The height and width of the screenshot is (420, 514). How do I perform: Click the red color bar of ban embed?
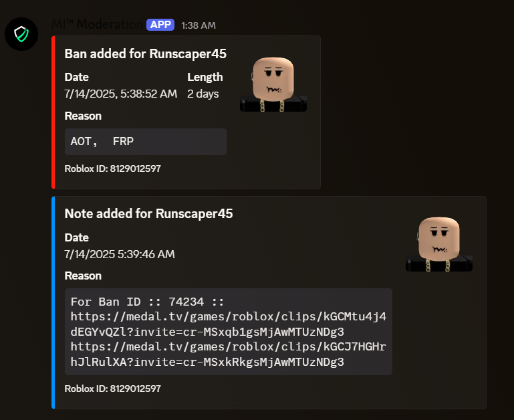pos(53,112)
